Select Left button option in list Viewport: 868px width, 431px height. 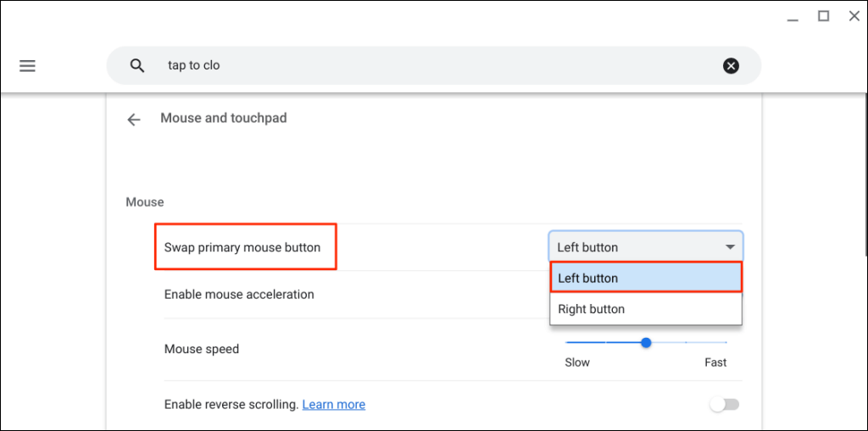(646, 278)
